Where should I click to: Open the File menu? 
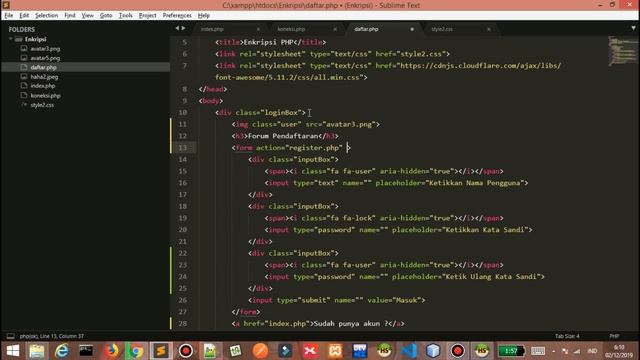coord(9,16)
